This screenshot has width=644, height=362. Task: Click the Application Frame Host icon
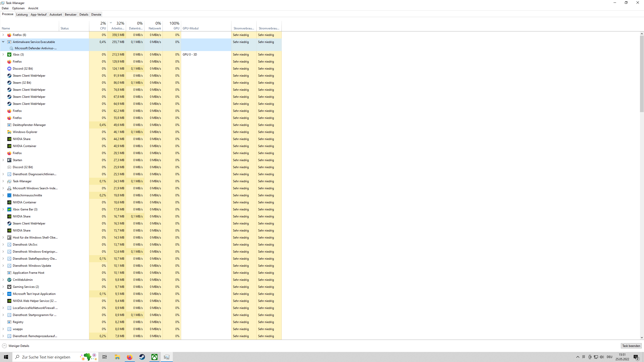[9, 273]
